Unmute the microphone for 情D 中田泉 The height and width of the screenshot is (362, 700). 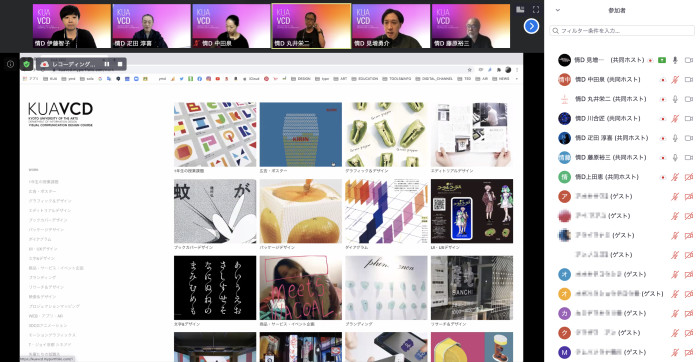675,79
